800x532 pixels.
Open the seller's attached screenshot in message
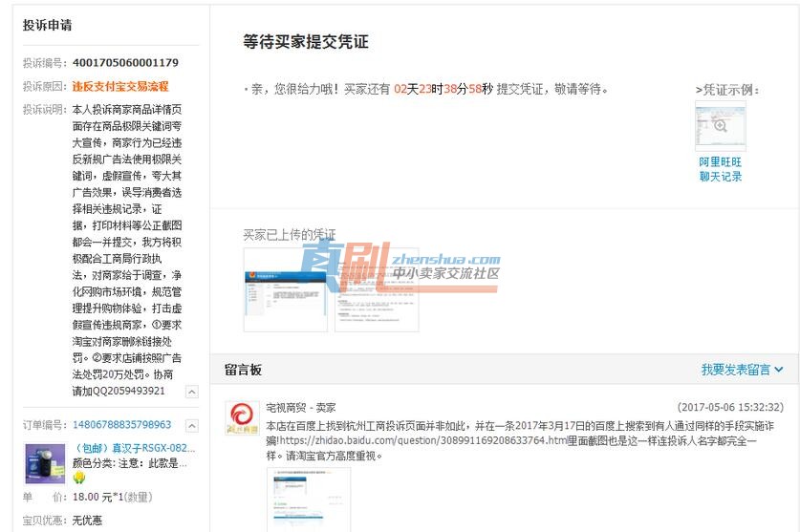309,500
